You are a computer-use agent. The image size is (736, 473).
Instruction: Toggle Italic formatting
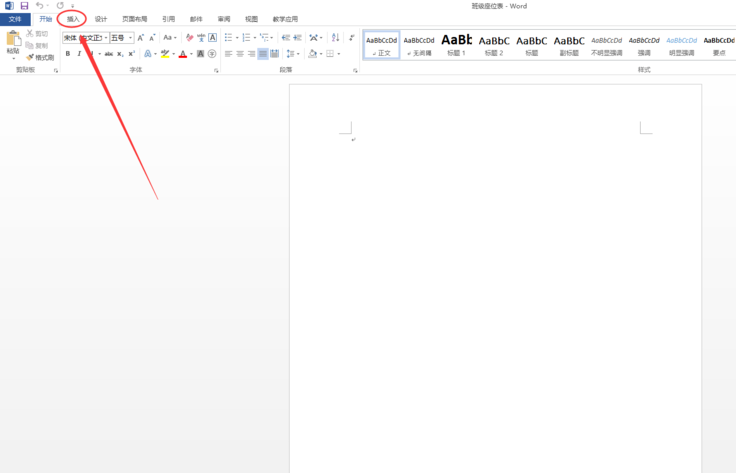click(79, 54)
